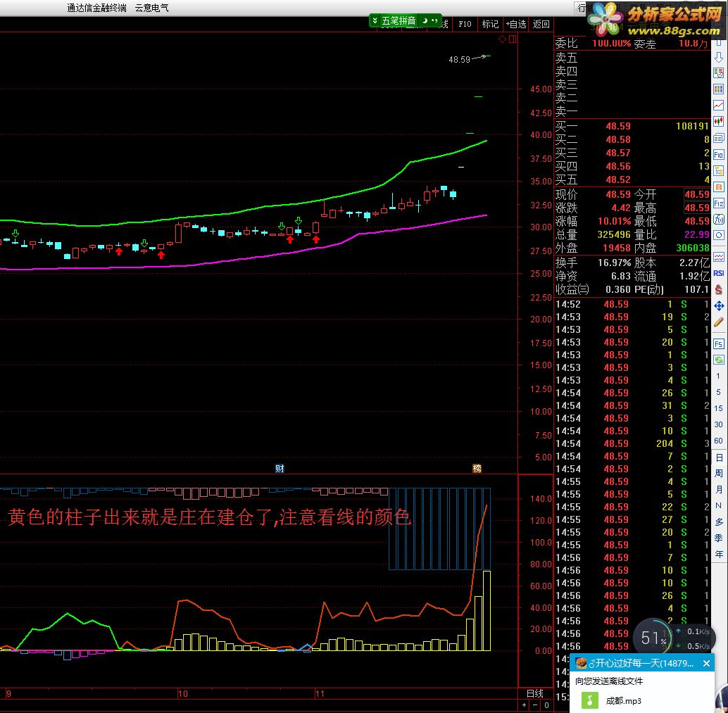Screen dimensions: 728x713
Task: Click the 返回 button
Action: (541, 24)
